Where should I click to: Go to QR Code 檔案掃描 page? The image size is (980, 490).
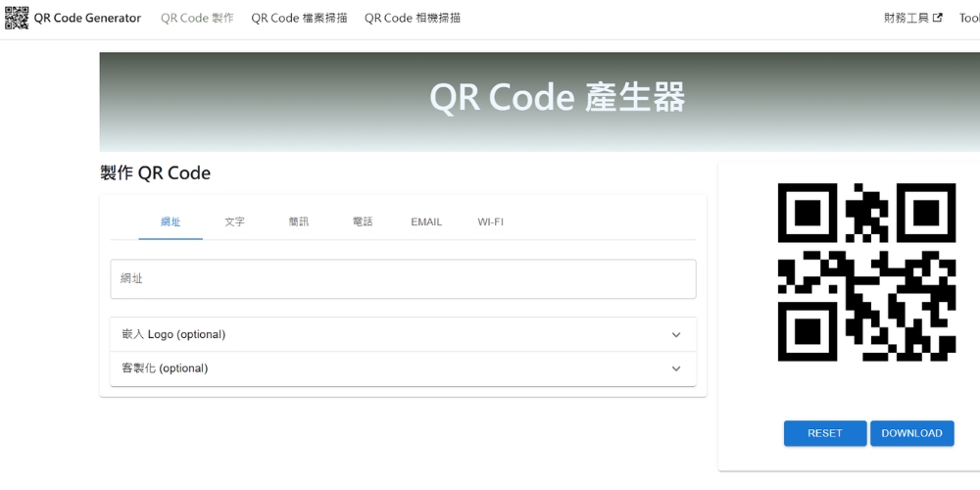point(299,18)
